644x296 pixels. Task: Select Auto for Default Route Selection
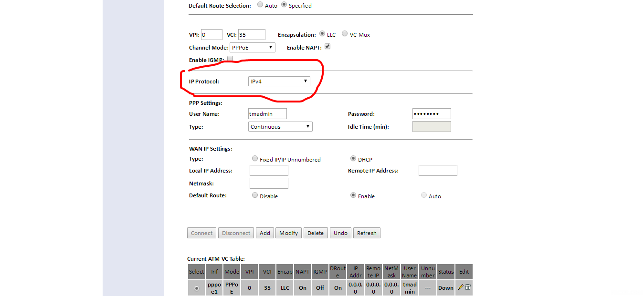pos(260,5)
